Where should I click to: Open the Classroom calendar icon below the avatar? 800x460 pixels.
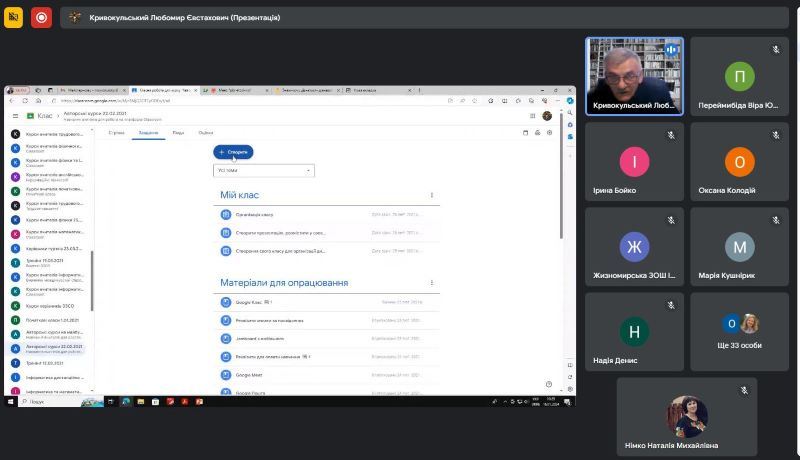(526, 133)
